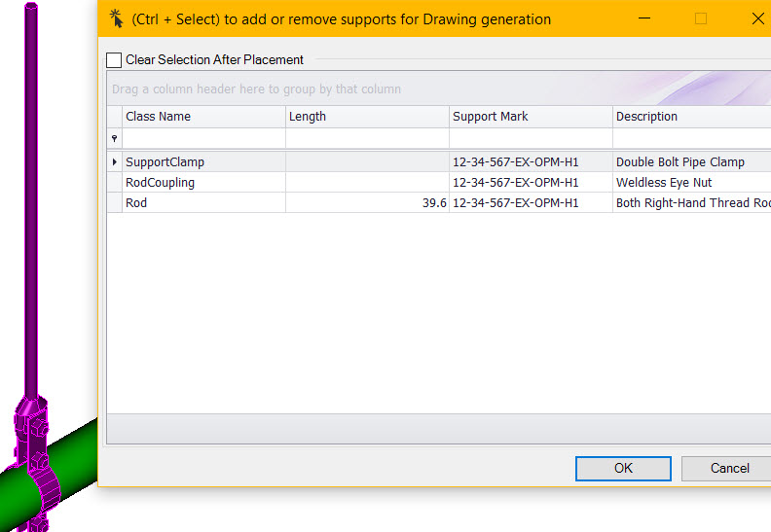Click the Cancel button
771x532 pixels.
[x=729, y=468]
